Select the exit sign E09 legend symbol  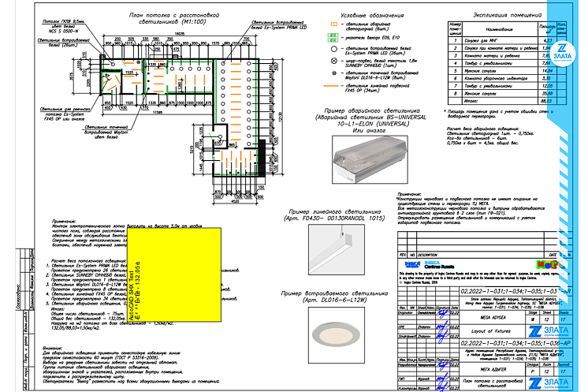[x=334, y=37]
